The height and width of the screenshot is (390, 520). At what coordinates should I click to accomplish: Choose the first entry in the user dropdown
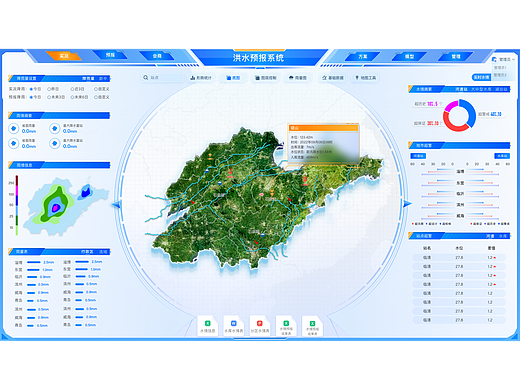[x=500, y=68]
